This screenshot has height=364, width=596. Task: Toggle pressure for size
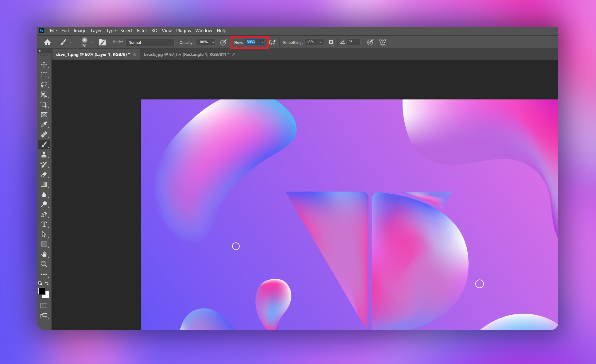[370, 42]
